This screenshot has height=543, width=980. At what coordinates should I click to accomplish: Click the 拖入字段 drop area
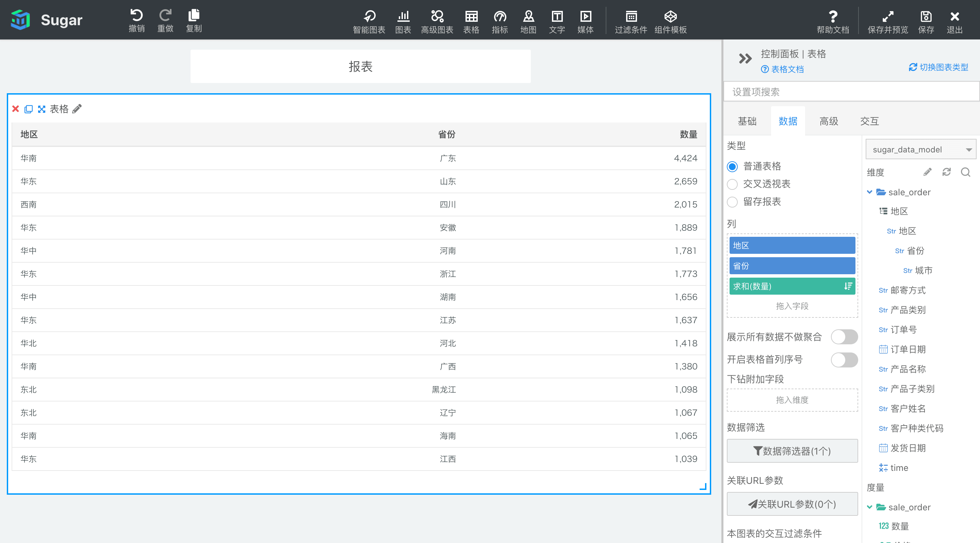[x=792, y=306]
